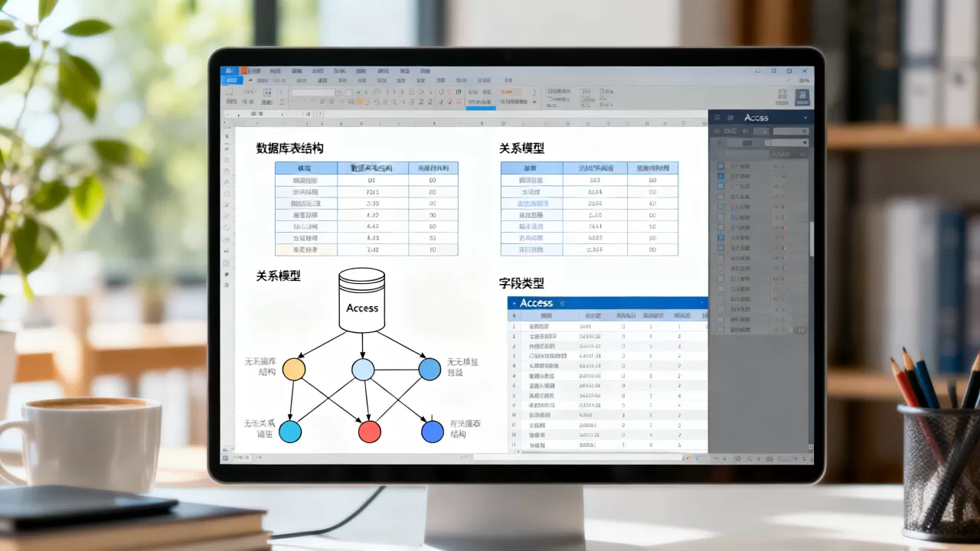
Task: Click the "关系模型" heading above the Access diagram
Action: (x=278, y=275)
